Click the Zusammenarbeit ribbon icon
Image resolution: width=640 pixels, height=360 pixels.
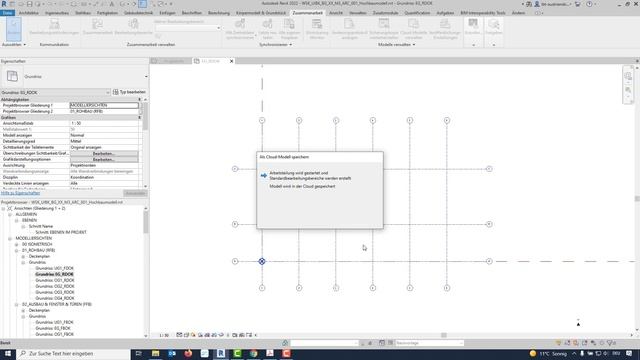point(98,27)
